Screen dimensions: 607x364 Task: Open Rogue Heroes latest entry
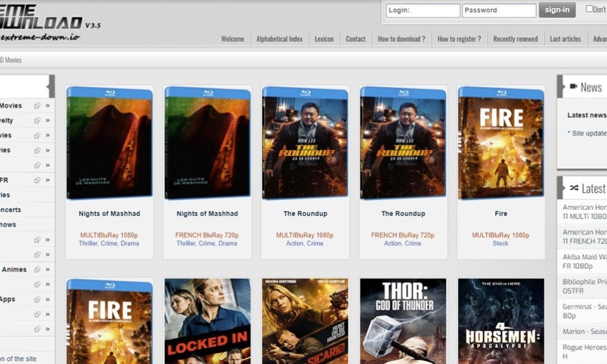pyautogui.click(x=584, y=352)
